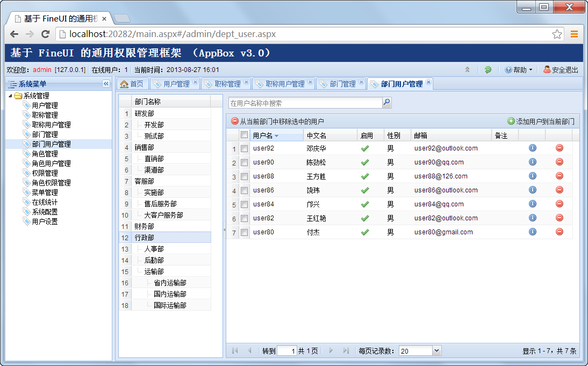Click red remove icon for user84 row
Viewport: 588px width, 366px height.
pos(559,204)
